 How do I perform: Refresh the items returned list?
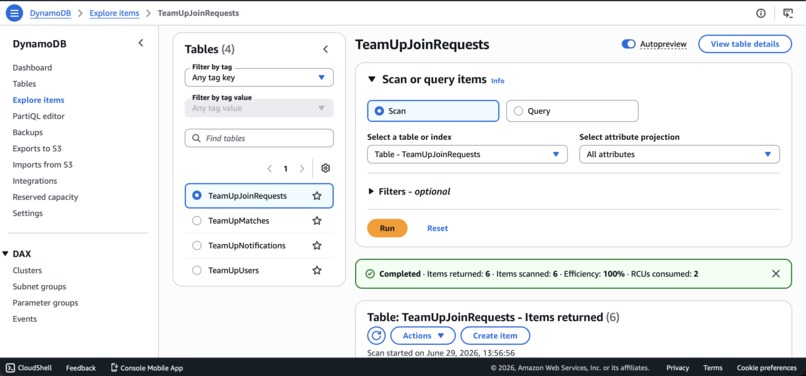(x=376, y=335)
